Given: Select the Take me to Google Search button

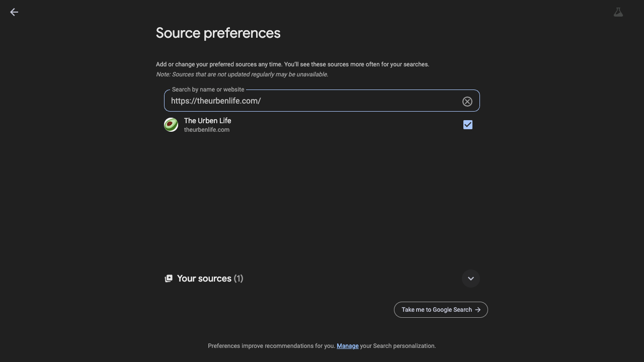Looking at the screenshot, I should pyautogui.click(x=440, y=310).
